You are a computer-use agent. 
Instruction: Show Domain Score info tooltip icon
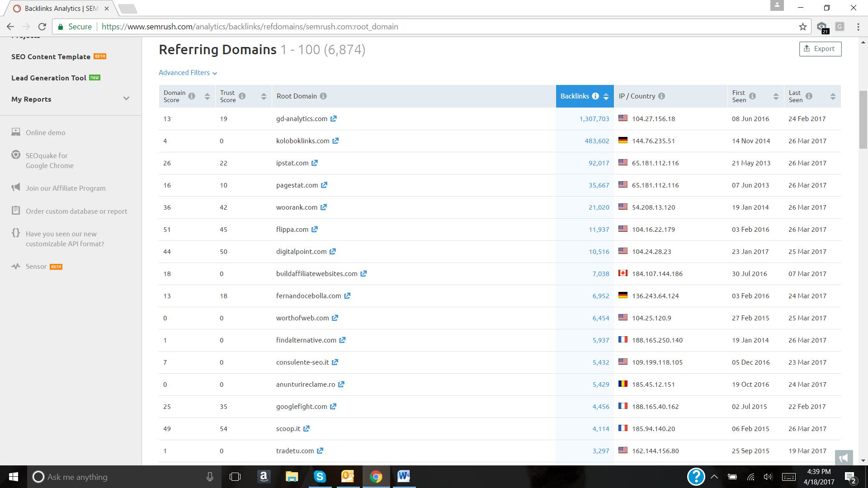pyautogui.click(x=192, y=96)
